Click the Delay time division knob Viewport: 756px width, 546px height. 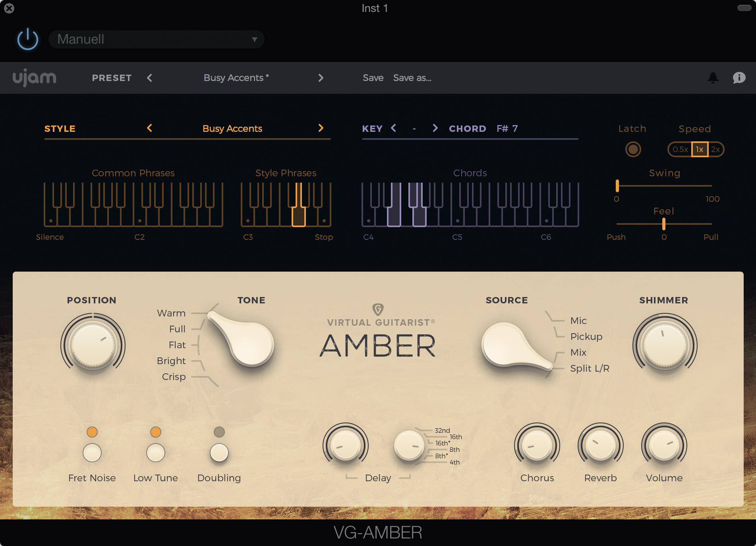point(409,445)
